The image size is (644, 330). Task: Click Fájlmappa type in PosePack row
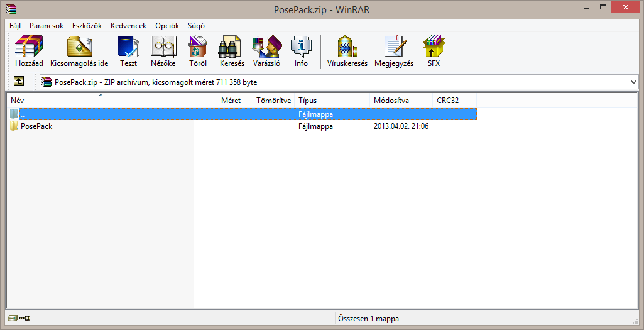(x=315, y=126)
